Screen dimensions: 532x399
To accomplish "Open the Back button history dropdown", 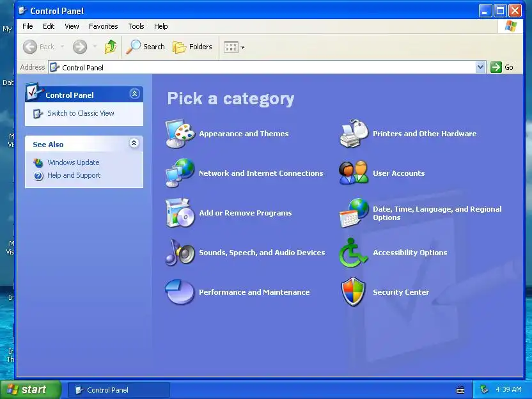I will tap(63, 47).
